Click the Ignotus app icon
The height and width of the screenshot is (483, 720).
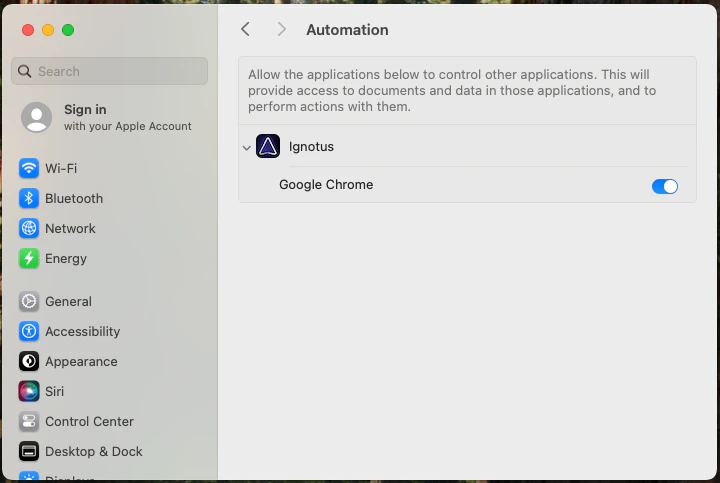(268, 146)
